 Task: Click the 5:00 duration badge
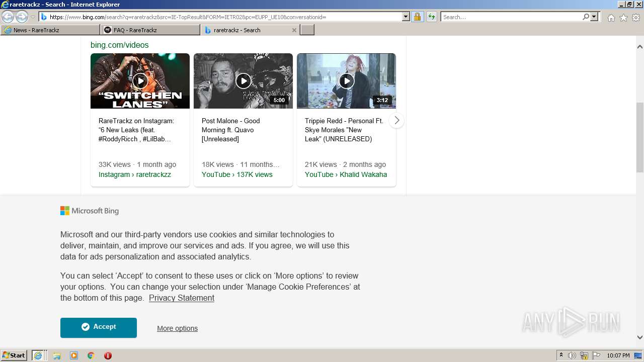279,100
